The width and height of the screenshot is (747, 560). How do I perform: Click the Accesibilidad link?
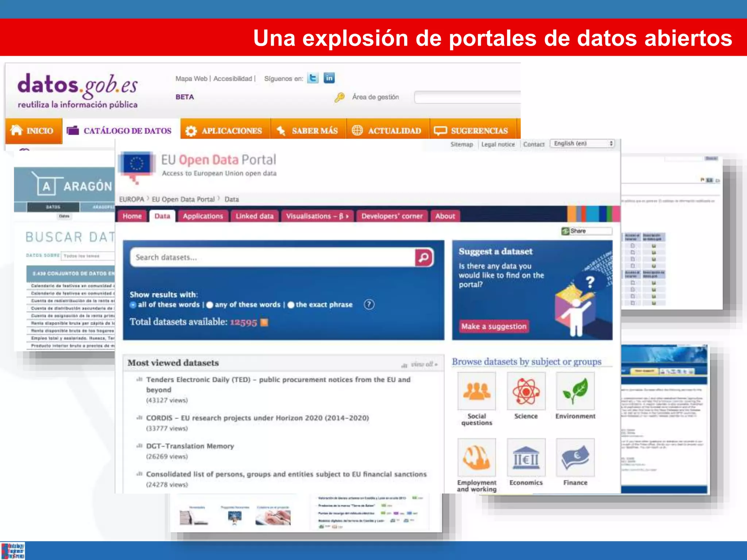(233, 78)
